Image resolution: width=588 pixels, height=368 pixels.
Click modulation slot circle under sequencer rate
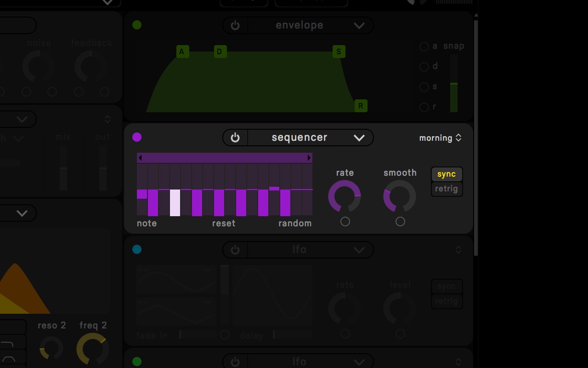coord(345,222)
